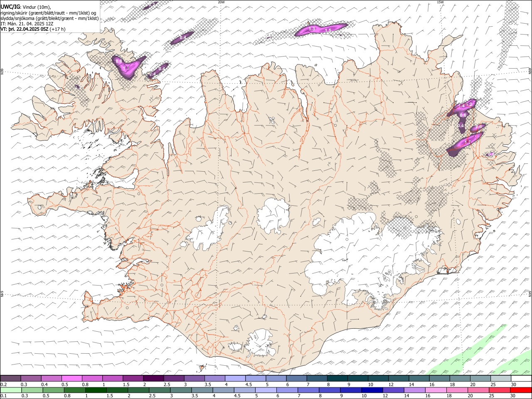Pick the deep navy blue swatch between 10 and 12

click(372, 390)
